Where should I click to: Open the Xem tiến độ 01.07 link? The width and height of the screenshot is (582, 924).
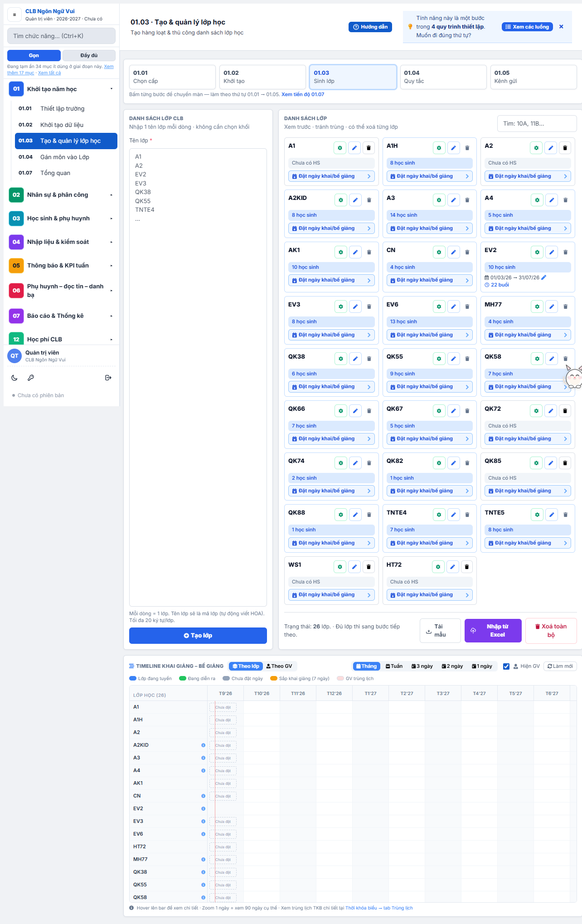click(303, 94)
